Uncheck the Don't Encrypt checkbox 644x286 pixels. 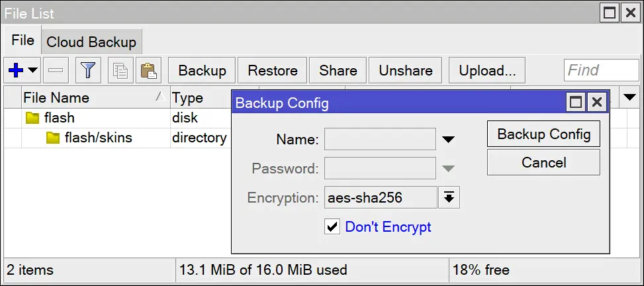[332, 227]
